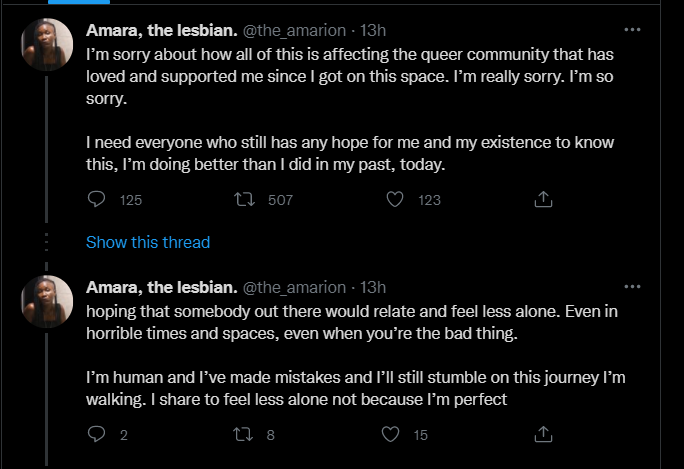Open second tweet's 13h timestamp
This screenshot has height=469, width=684.
coord(373,288)
